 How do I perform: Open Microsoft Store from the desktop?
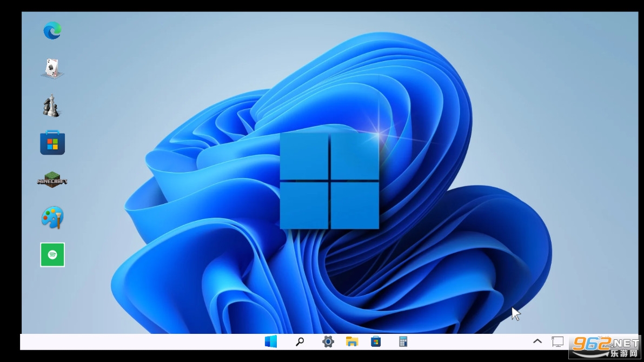pos(52,143)
